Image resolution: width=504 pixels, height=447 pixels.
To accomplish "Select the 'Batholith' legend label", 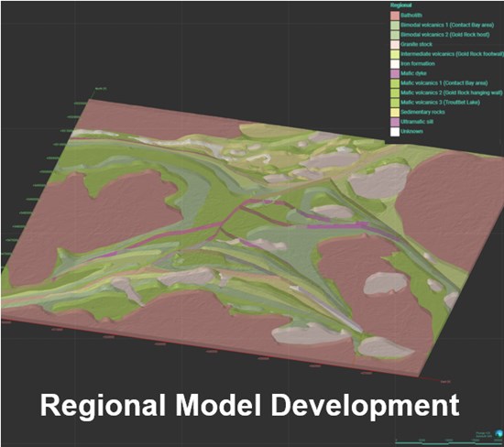I will pyautogui.click(x=411, y=16).
